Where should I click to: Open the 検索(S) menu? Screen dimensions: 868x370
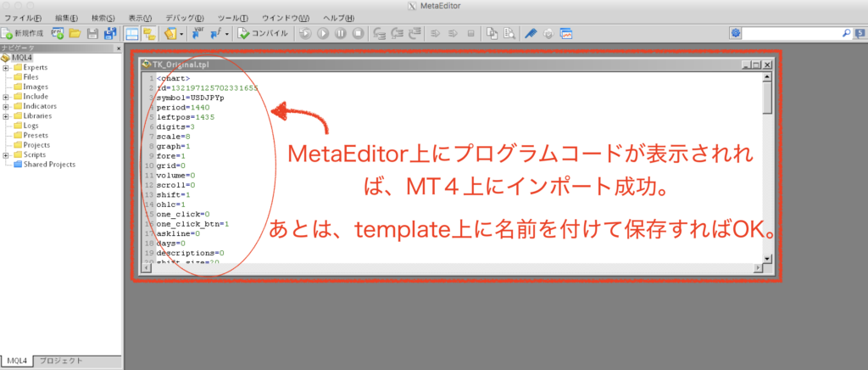click(x=103, y=19)
